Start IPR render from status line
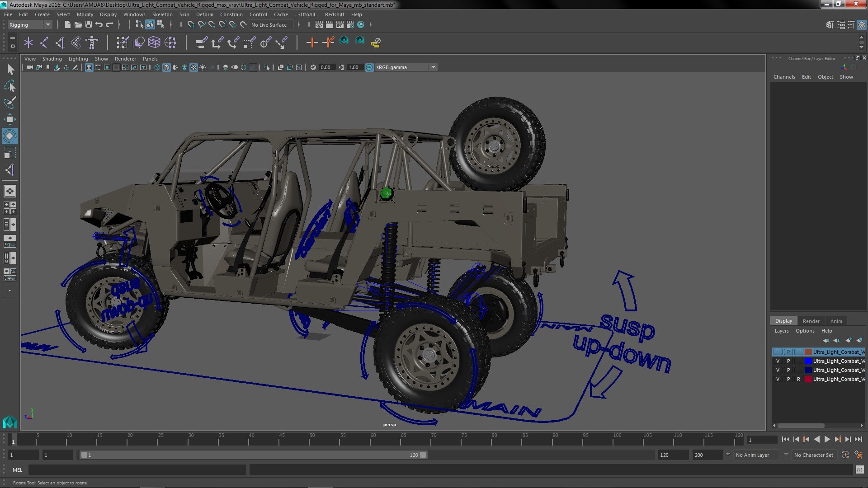This screenshot has height=488, width=868. tap(340, 25)
